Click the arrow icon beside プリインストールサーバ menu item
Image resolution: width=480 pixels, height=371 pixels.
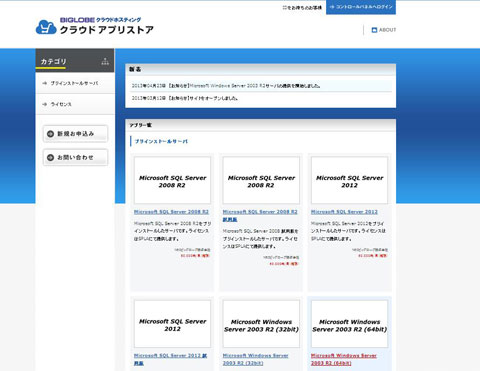coord(45,83)
